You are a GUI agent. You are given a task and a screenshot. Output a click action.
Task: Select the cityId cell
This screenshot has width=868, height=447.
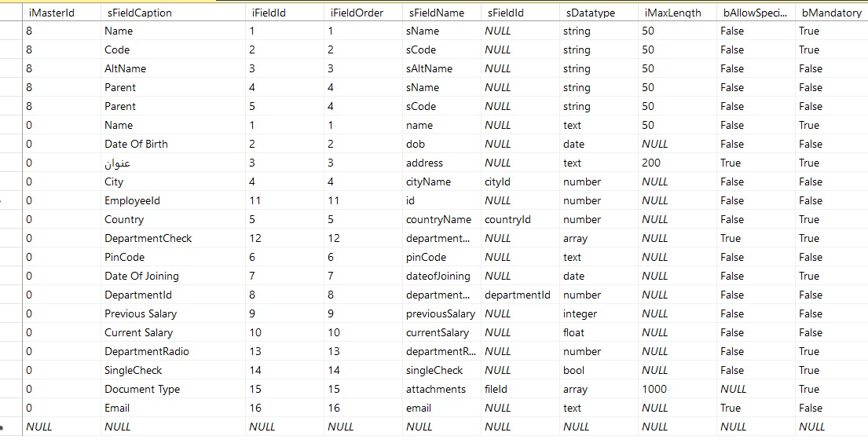pos(498,181)
